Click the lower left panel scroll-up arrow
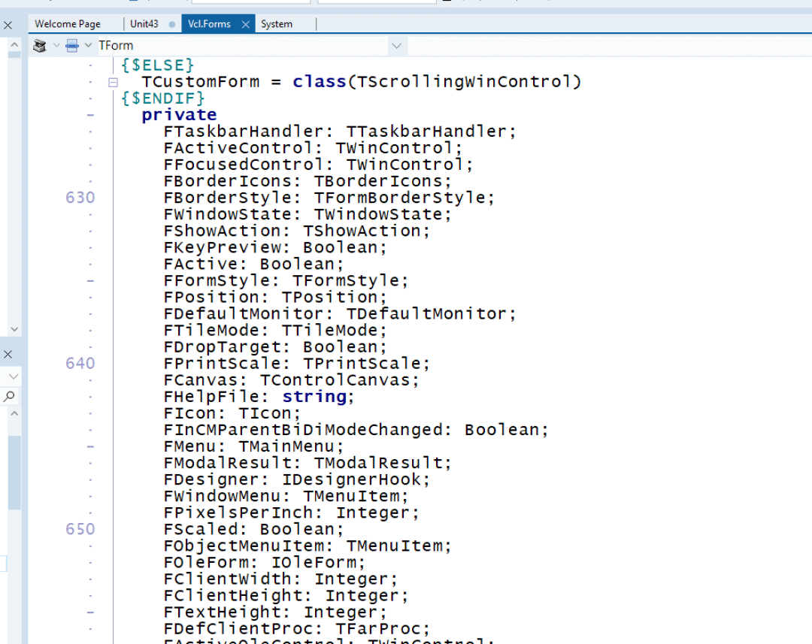Image resolution: width=812 pixels, height=644 pixels. click(14, 413)
